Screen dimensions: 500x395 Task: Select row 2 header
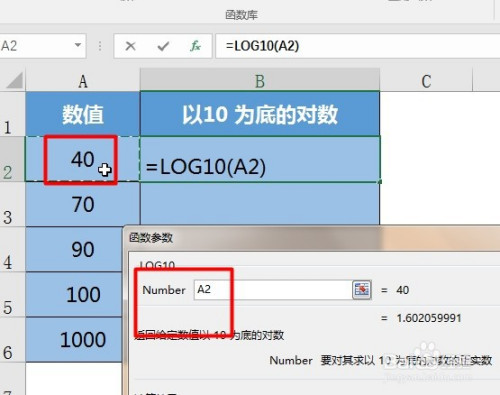click(x=12, y=159)
